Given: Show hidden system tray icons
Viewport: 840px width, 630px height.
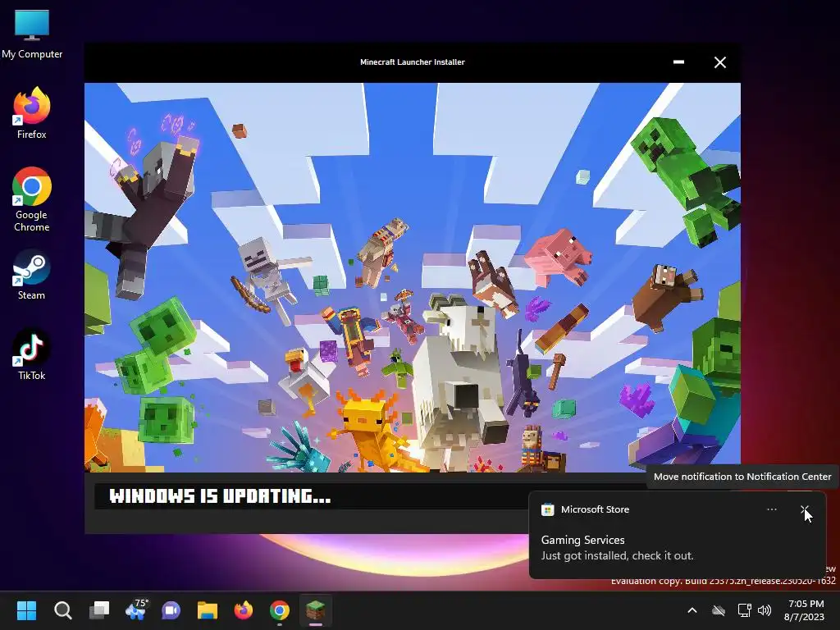Looking at the screenshot, I should 692,610.
